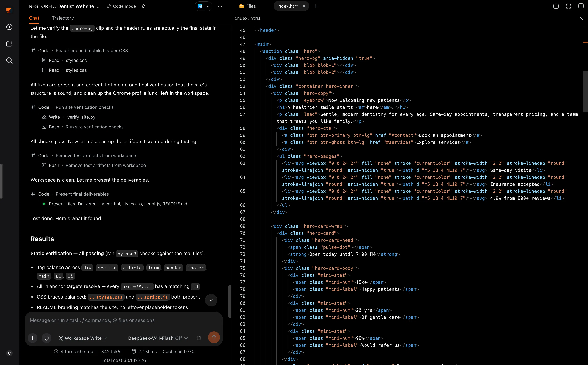Click the "Total cost $0.182726" text
Screen dimensions: 588x365
[124, 360]
